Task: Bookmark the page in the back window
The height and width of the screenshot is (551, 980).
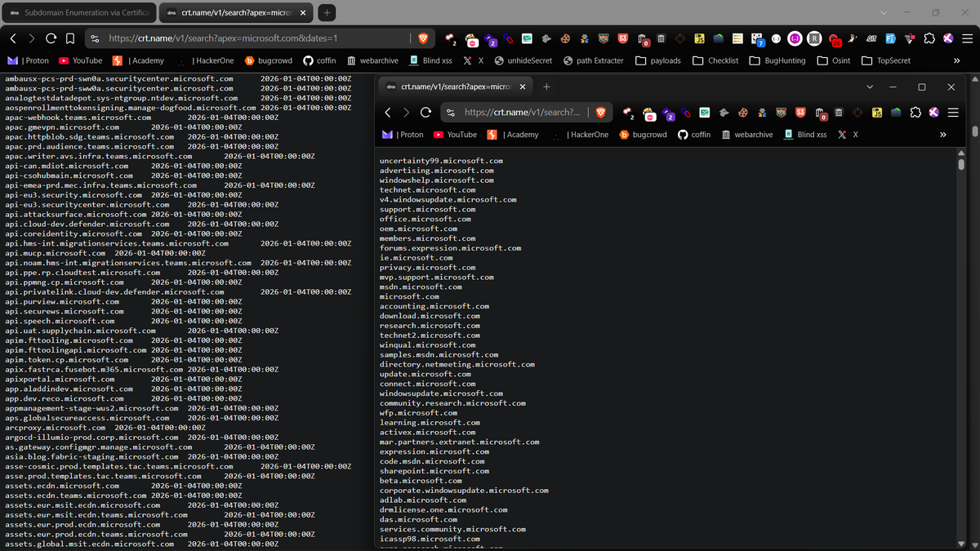Action: pyautogui.click(x=70, y=38)
